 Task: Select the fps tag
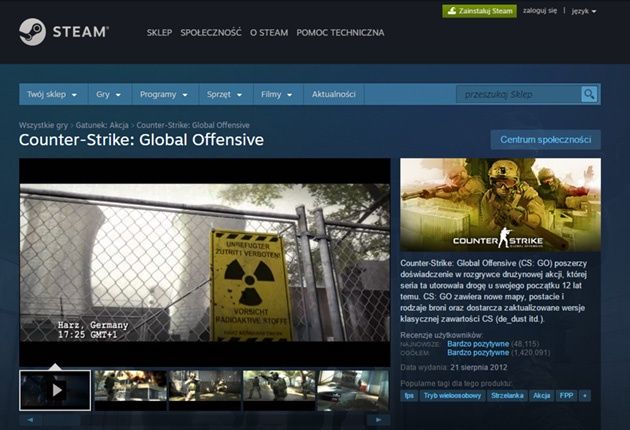[x=409, y=395]
